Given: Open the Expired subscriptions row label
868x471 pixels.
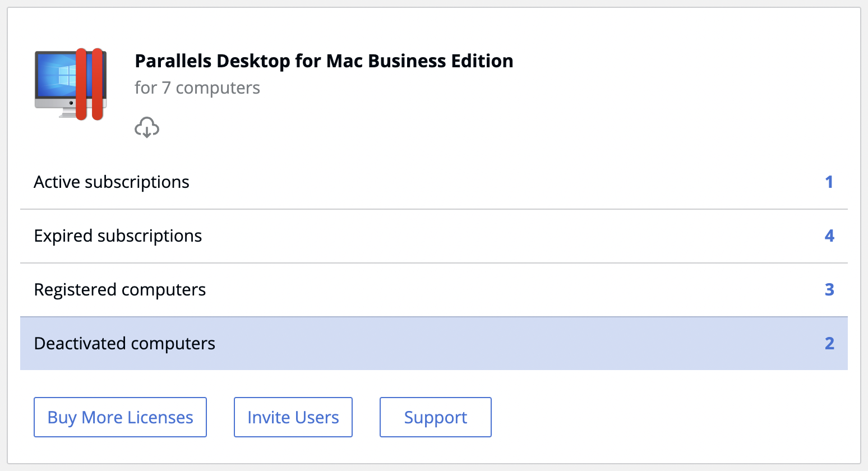Looking at the screenshot, I should (118, 236).
